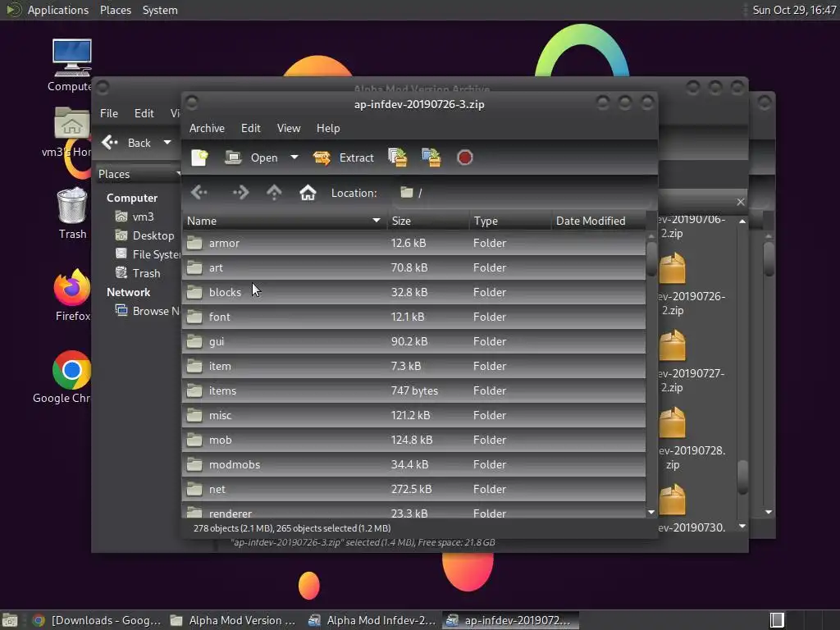The height and width of the screenshot is (630, 840).
Task: Go back with the archive back arrow
Action: pyautogui.click(x=199, y=192)
